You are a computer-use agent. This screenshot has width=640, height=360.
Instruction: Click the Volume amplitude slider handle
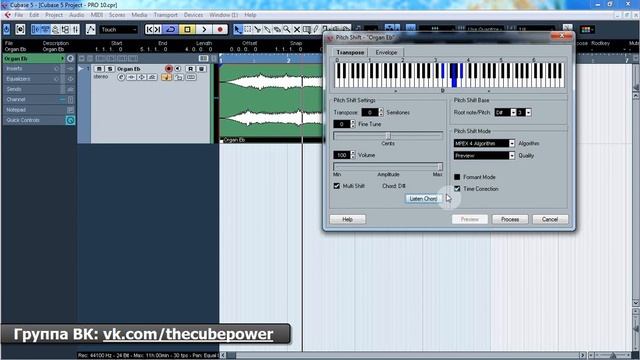click(x=440, y=167)
